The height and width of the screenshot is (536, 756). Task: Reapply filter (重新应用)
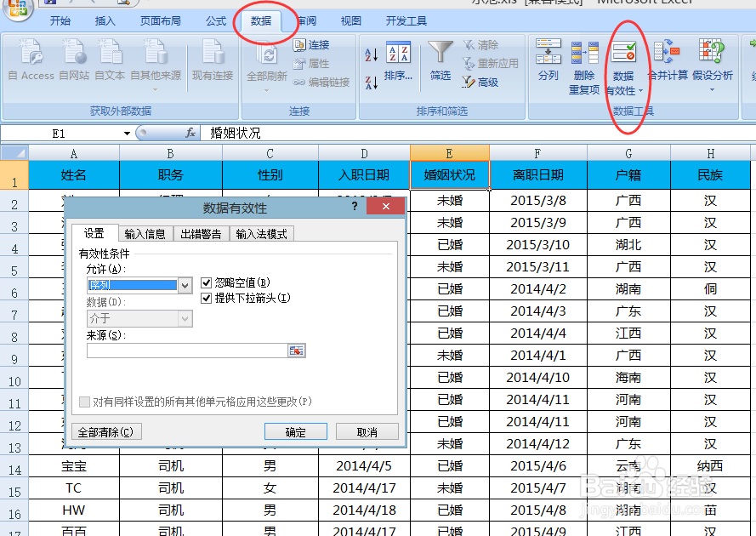(x=491, y=64)
